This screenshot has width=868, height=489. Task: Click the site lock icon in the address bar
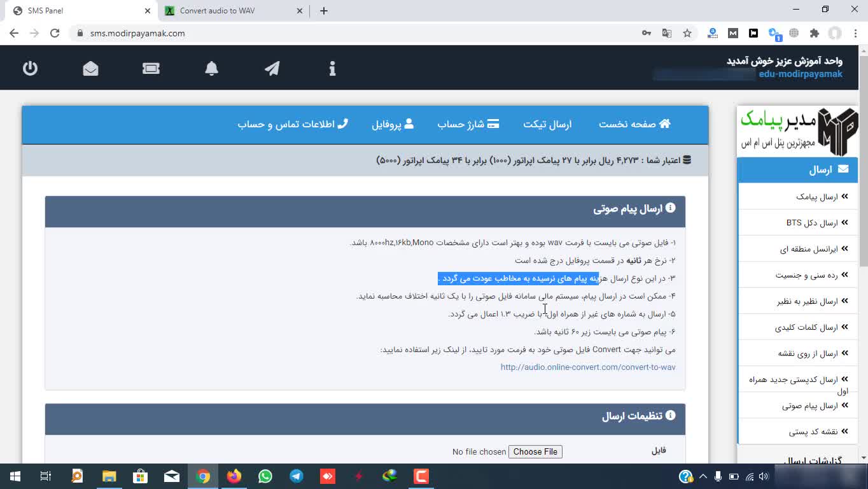click(80, 33)
